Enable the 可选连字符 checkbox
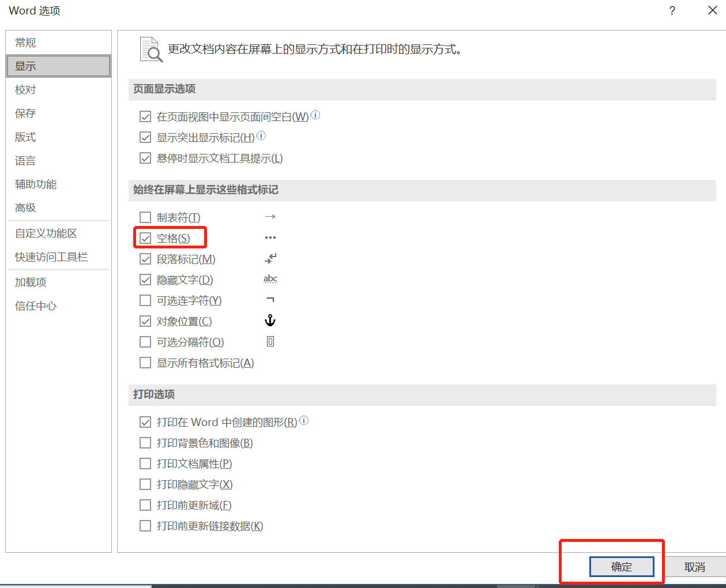This screenshot has width=726, height=588. (145, 301)
